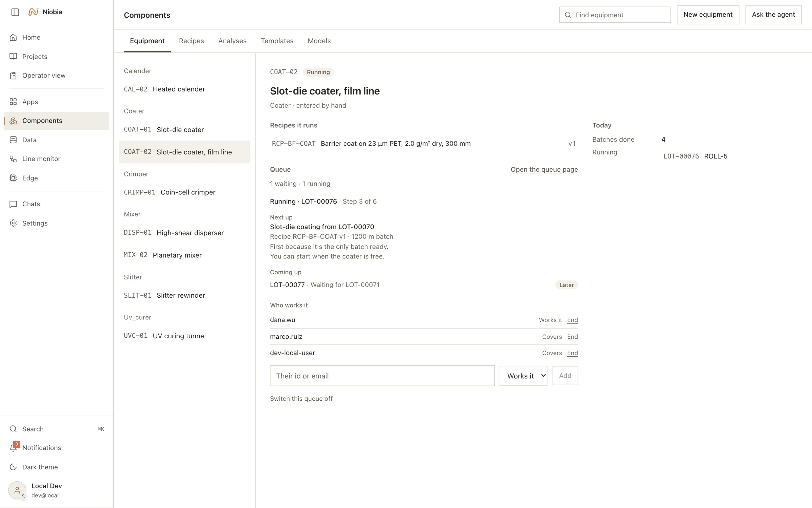Switch to the Analyses tab
This screenshot has height=508, width=812.
tap(232, 41)
